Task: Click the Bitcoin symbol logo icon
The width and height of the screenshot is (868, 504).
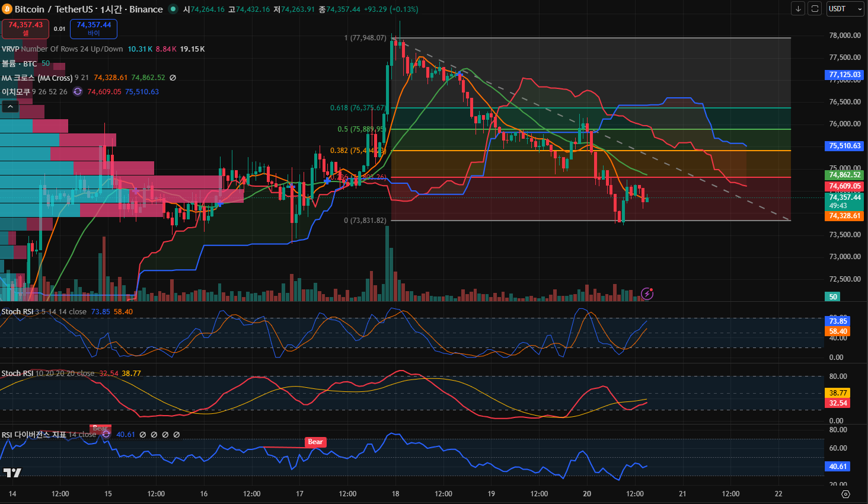Action: pyautogui.click(x=7, y=9)
